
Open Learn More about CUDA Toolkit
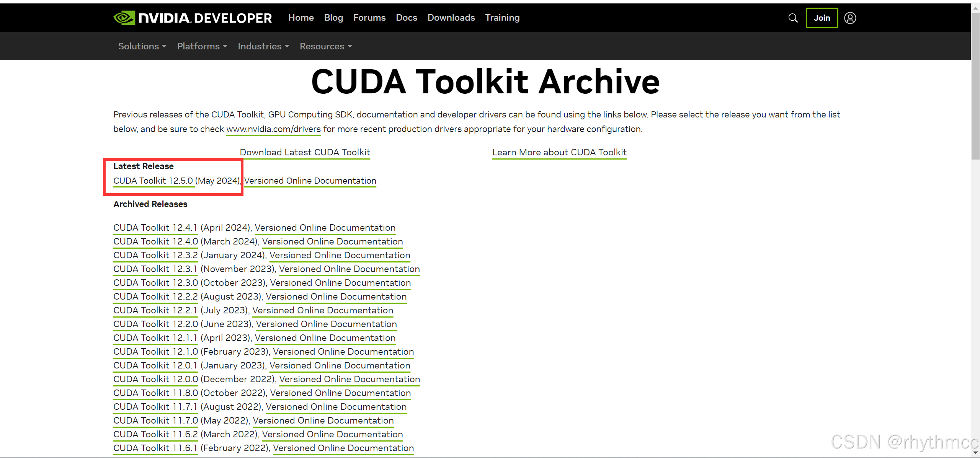[x=559, y=152]
